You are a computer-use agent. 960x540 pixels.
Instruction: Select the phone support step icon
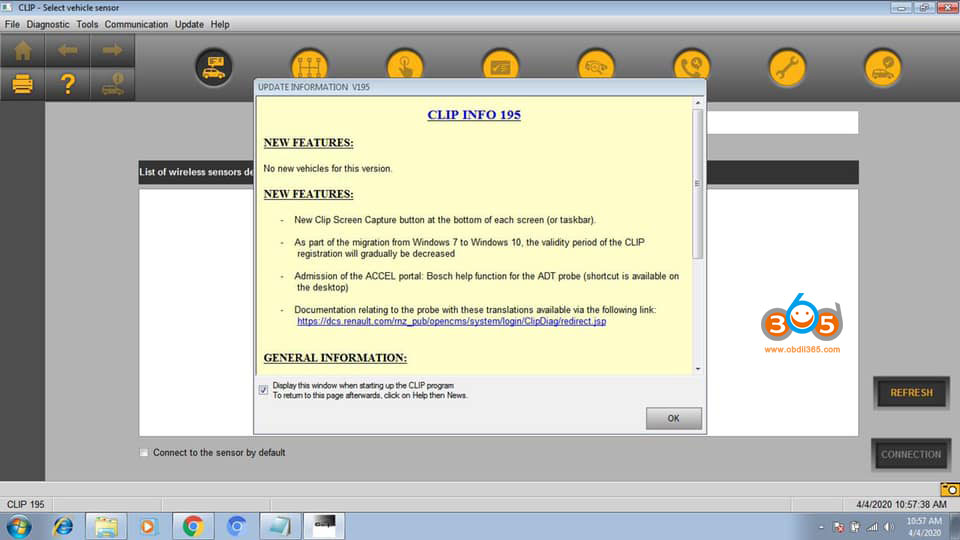tap(691, 65)
